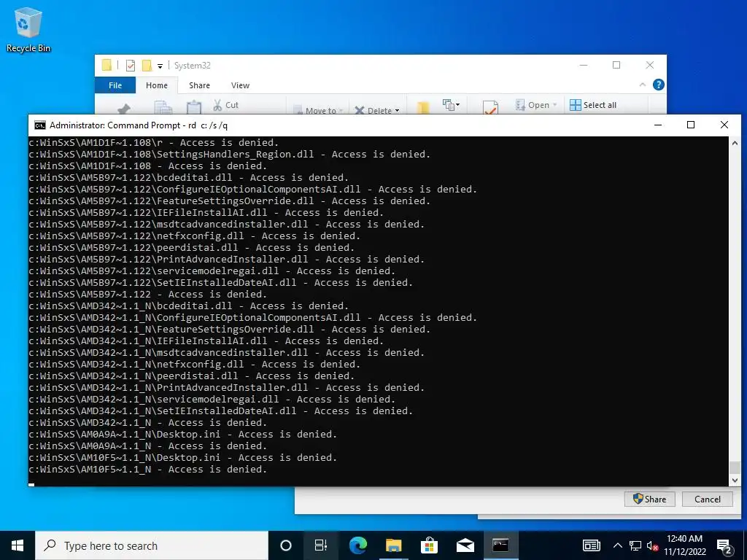Click the Share button in the dialog

649,499
